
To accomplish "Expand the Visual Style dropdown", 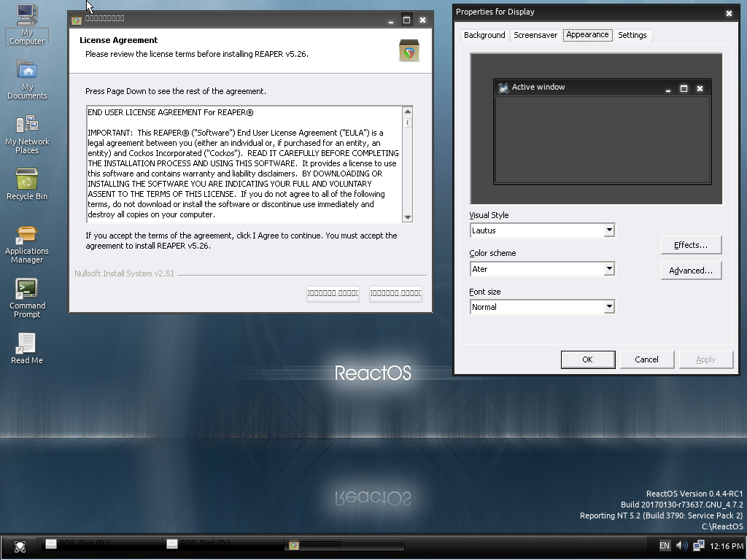I will click(x=608, y=230).
